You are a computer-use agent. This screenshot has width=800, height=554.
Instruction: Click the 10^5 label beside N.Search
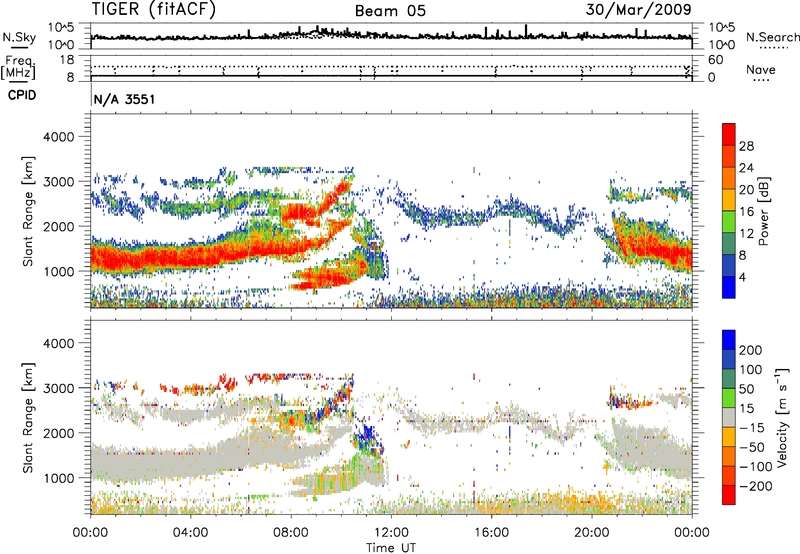720,28
